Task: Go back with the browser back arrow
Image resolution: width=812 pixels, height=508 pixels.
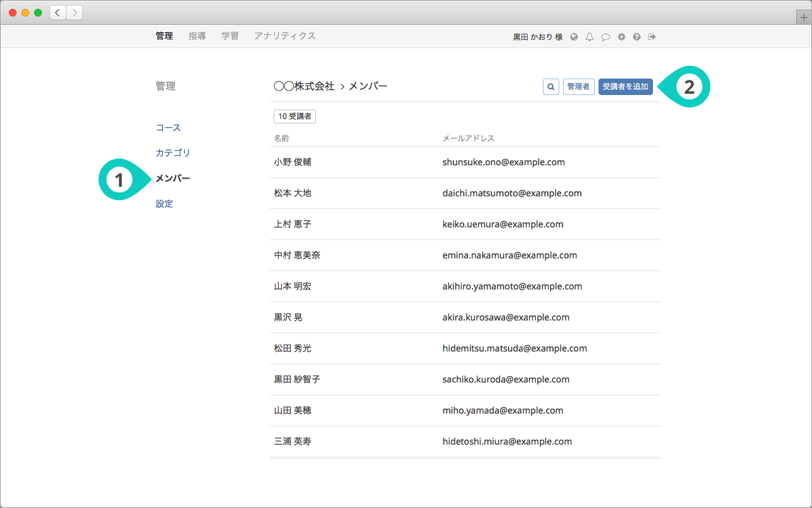Action: coord(58,13)
